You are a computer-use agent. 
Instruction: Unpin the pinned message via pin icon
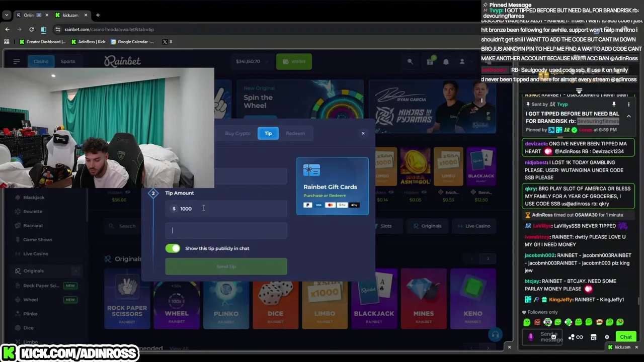pos(614,104)
